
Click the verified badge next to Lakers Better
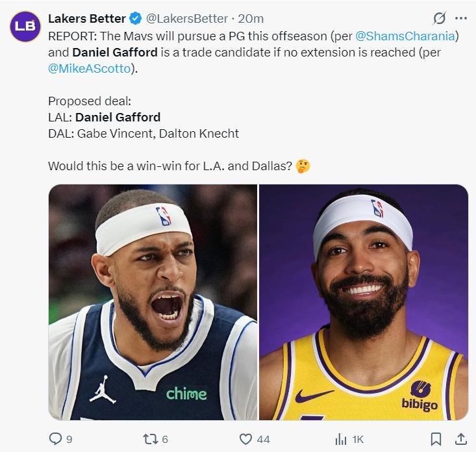(136, 18)
